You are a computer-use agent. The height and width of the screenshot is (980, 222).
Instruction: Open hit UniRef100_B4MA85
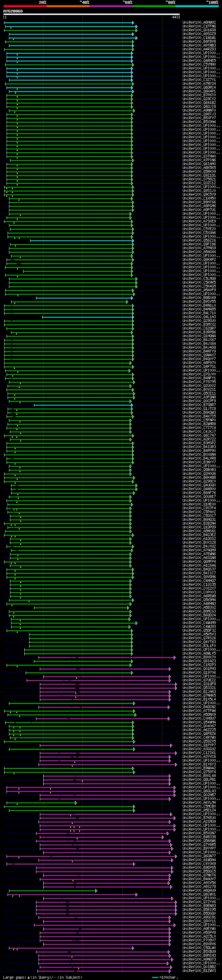click(x=199, y=309)
